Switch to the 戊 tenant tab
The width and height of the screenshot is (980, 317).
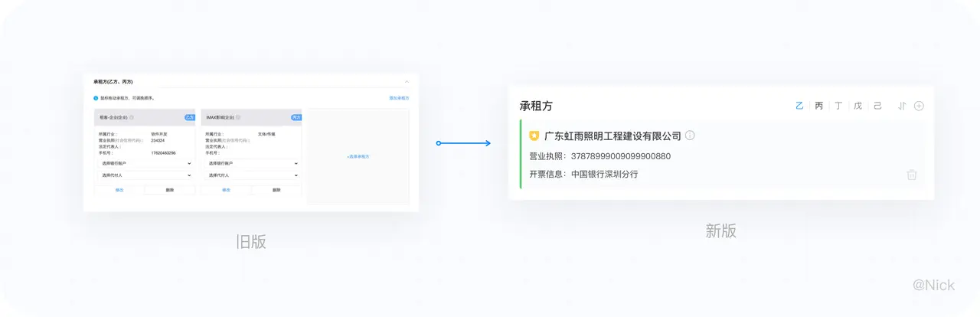pyautogui.click(x=857, y=106)
